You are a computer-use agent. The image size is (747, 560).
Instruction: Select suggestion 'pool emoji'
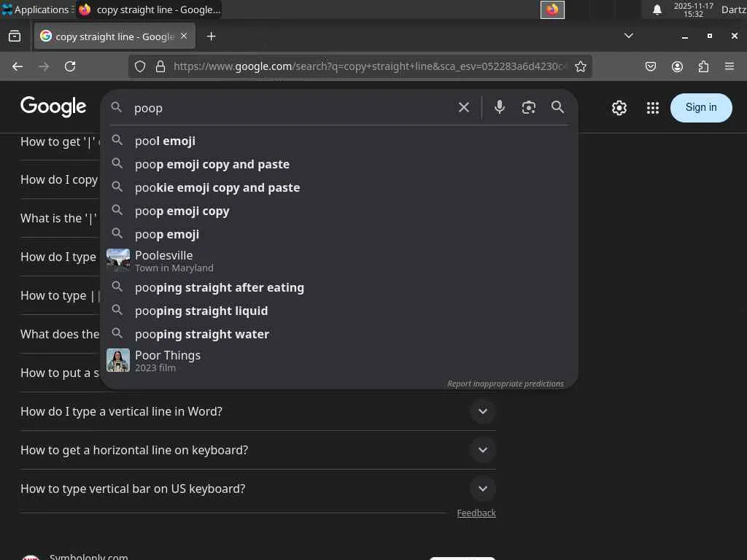click(339, 141)
